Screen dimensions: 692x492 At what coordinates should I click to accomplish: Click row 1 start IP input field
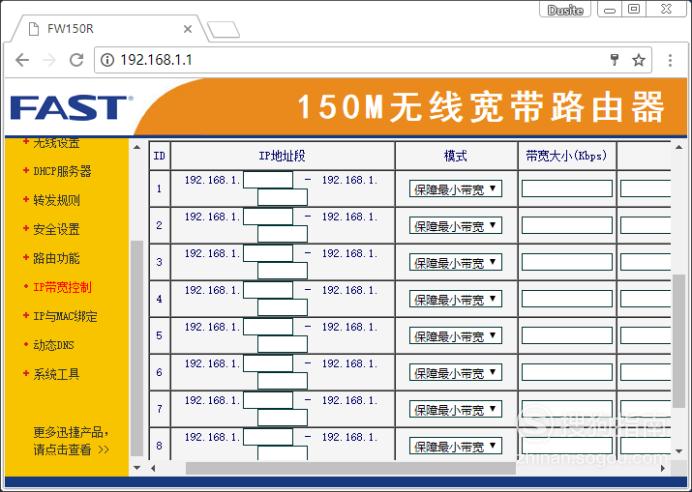pos(268,180)
